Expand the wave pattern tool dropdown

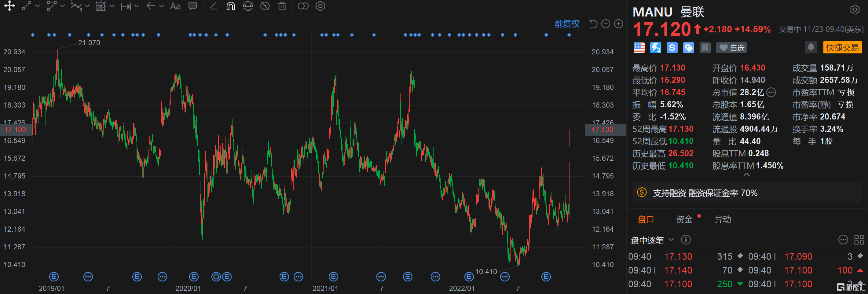87,6
